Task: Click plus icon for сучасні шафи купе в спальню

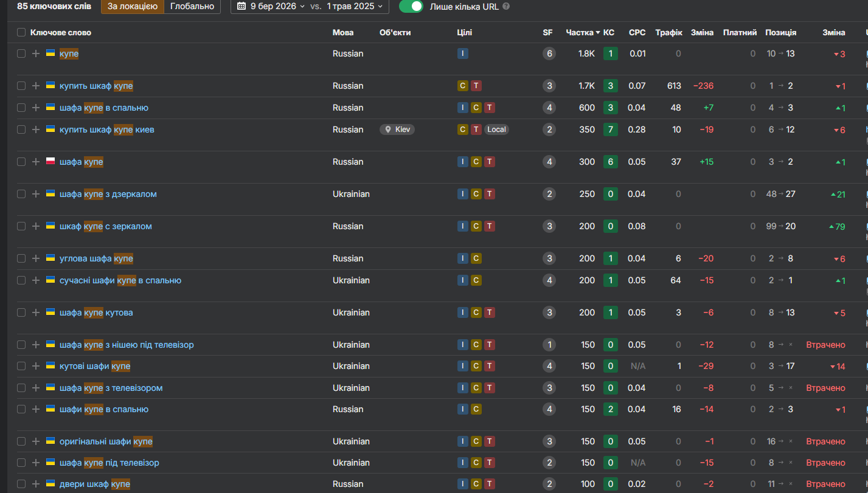Action: [35, 280]
